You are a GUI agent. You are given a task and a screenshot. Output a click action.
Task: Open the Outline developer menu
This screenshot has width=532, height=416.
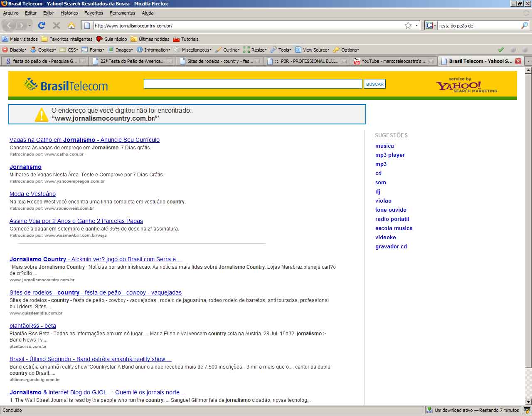point(227,50)
